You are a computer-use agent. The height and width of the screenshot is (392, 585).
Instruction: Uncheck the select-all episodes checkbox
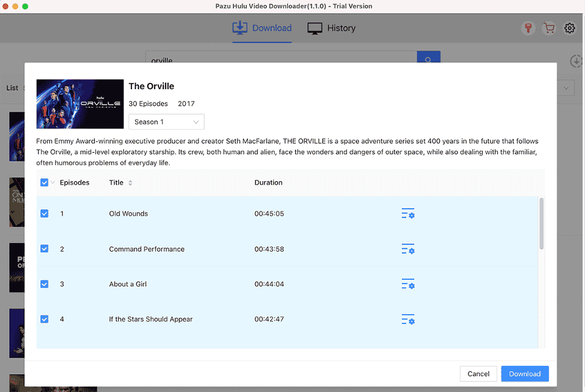point(44,182)
